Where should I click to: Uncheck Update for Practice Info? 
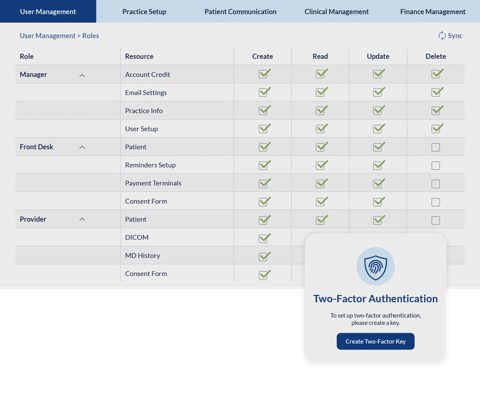tap(379, 110)
